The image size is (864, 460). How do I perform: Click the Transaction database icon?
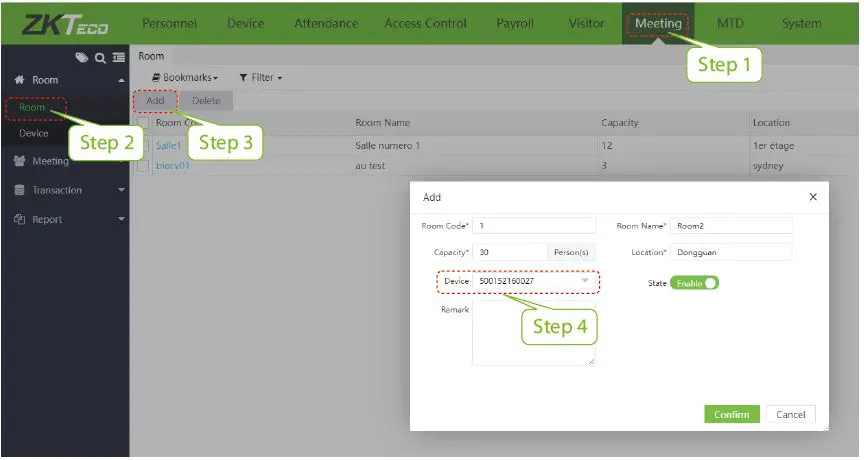[19, 190]
